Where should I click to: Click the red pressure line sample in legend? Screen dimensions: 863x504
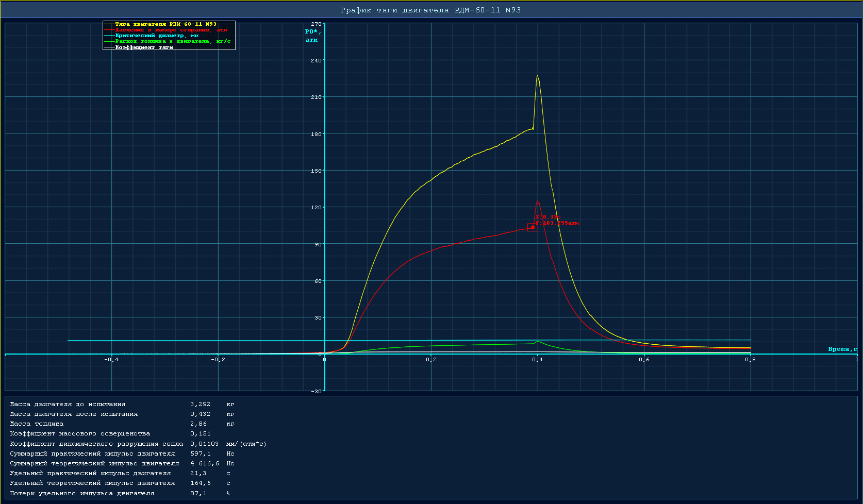pos(109,30)
